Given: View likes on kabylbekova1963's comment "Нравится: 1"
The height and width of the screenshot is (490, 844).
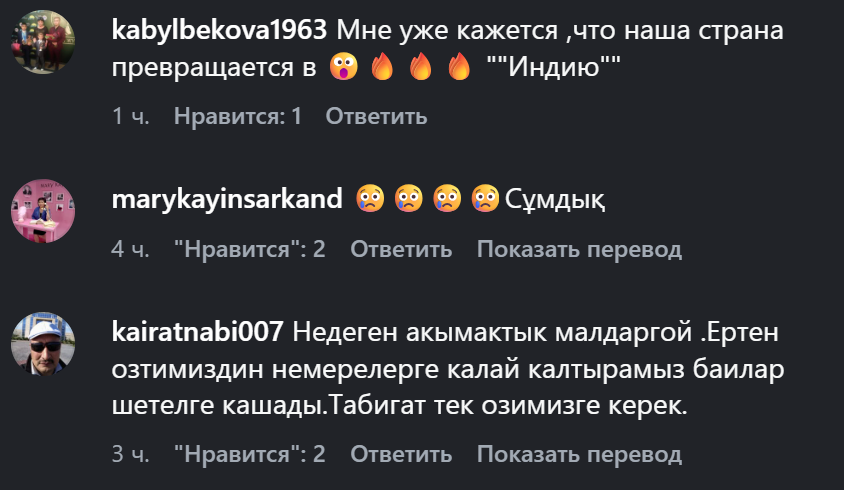Looking at the screenshot, I should 237,116.
